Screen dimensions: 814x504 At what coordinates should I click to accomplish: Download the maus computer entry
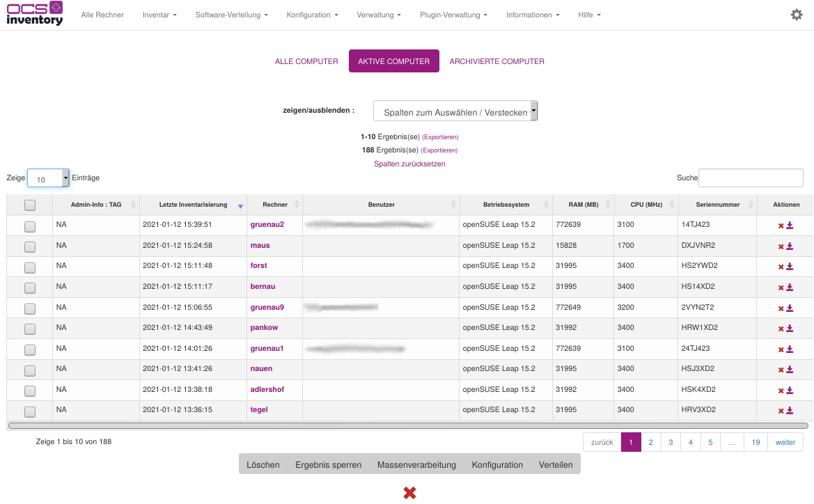[x=790, y=246]
